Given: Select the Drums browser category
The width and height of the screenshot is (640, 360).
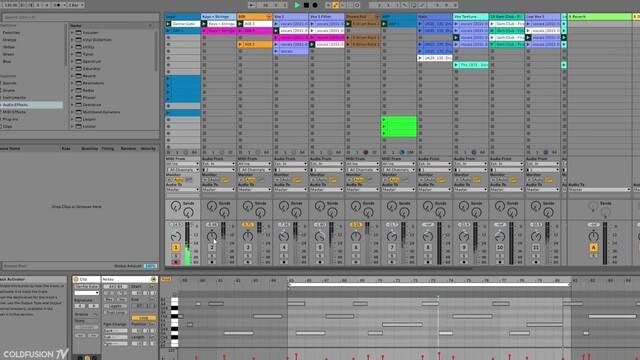Looking at the screenshot, I should point(9,91).
